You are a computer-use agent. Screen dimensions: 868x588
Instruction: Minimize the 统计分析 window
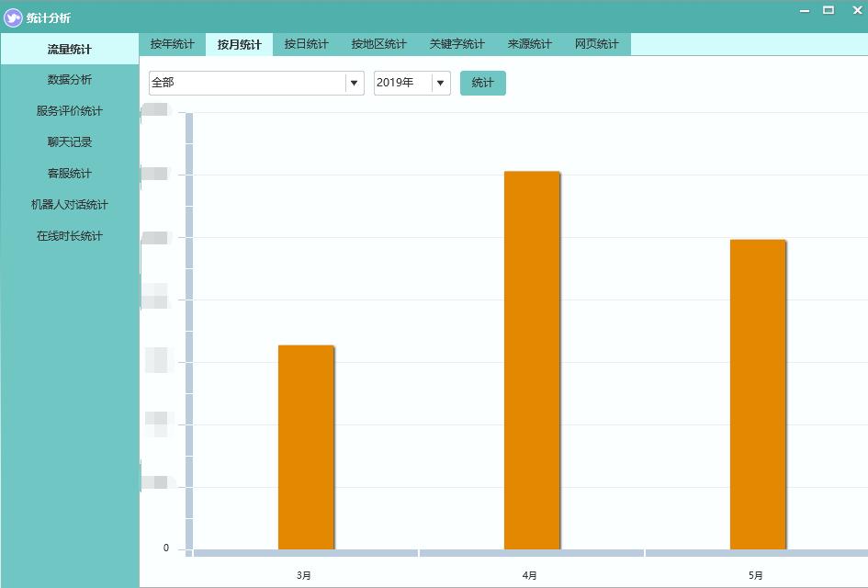pos(805,11)
